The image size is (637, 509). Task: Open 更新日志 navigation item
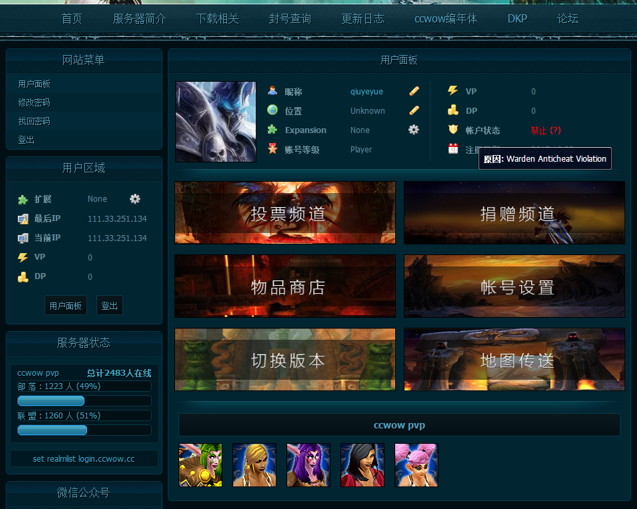point(362,19)
